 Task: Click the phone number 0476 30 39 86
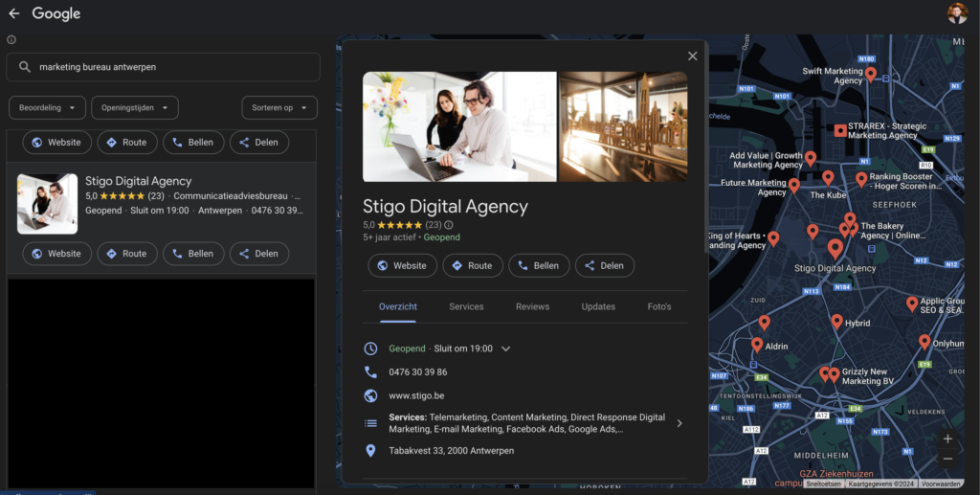point(418,372)
